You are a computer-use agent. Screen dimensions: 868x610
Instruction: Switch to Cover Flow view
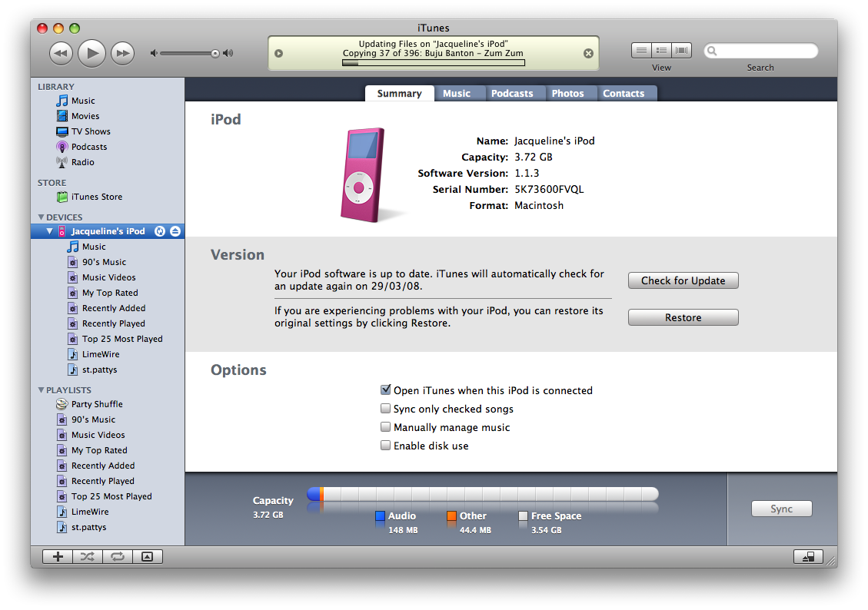point(682,51)
